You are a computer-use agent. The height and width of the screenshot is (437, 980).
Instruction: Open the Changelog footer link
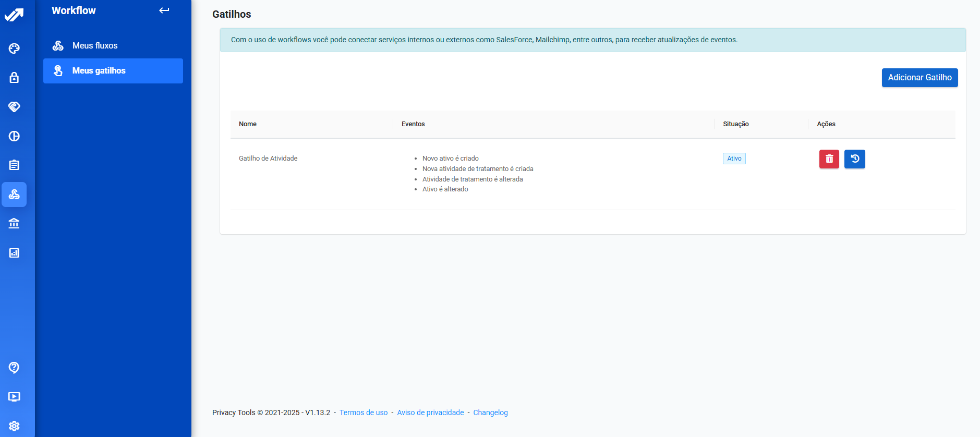[x=490, y=412]
